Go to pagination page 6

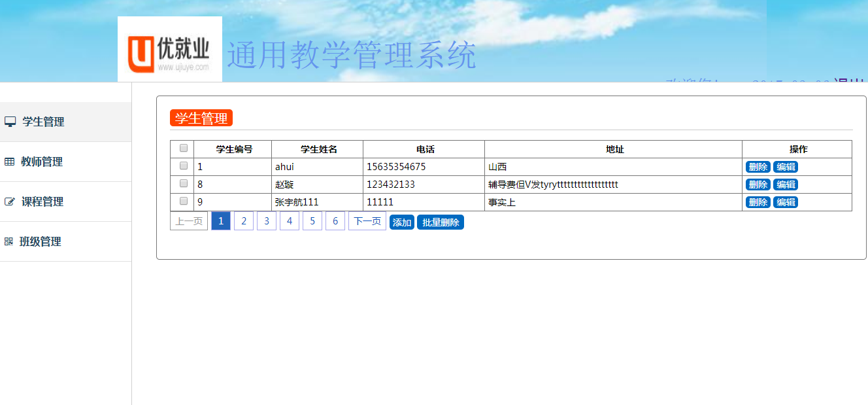coord(335,221)
